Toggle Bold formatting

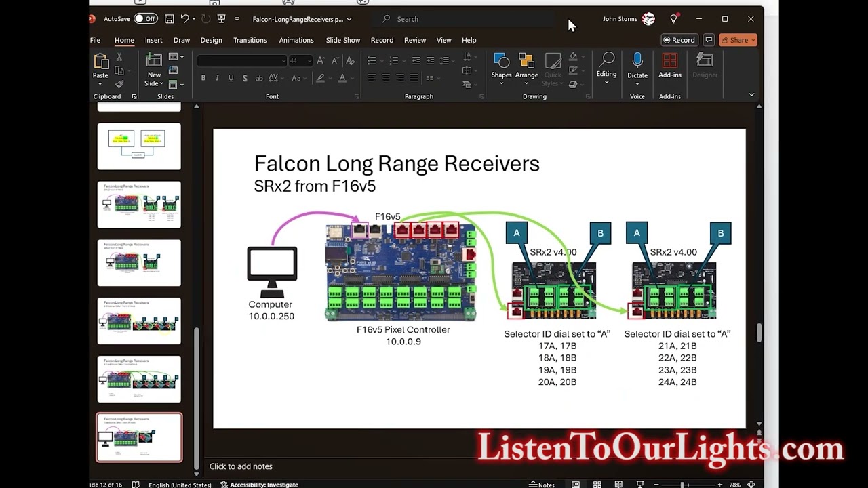[203, 78]
